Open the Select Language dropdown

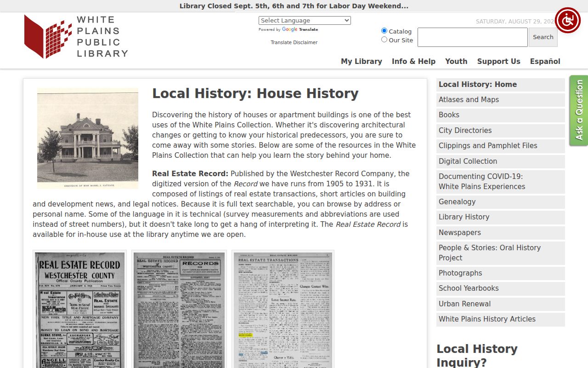click(305, 20)
